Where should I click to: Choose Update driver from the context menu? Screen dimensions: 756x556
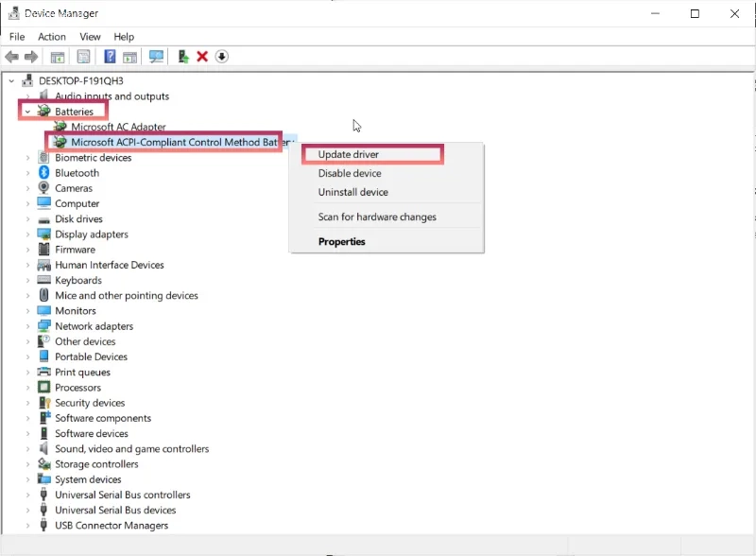(x=349, y=154)
